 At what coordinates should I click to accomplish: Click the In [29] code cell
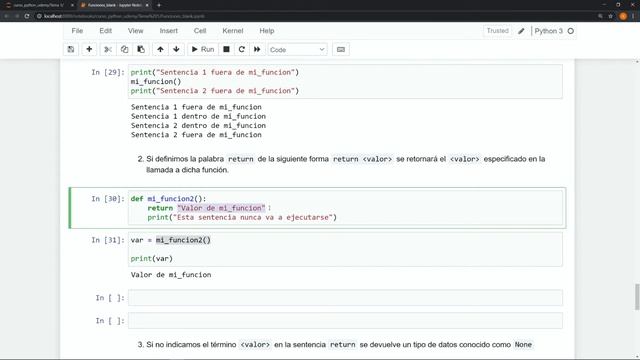click(345, 81)
